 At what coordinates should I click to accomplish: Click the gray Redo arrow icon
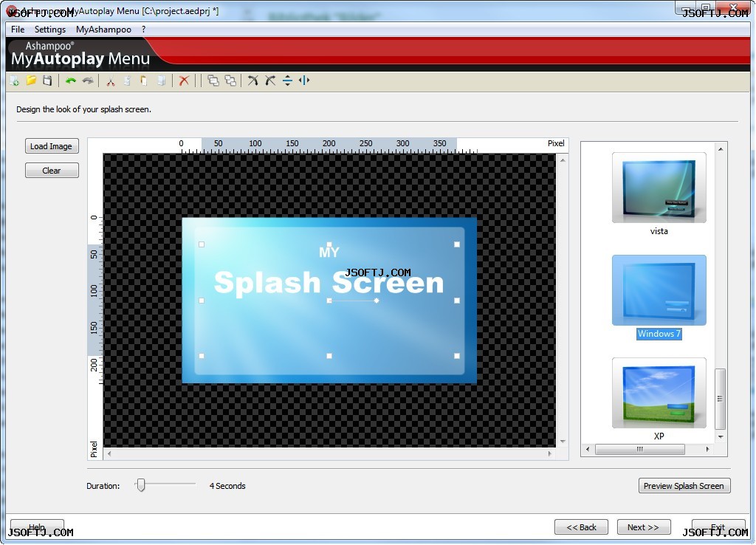[88, 80]
